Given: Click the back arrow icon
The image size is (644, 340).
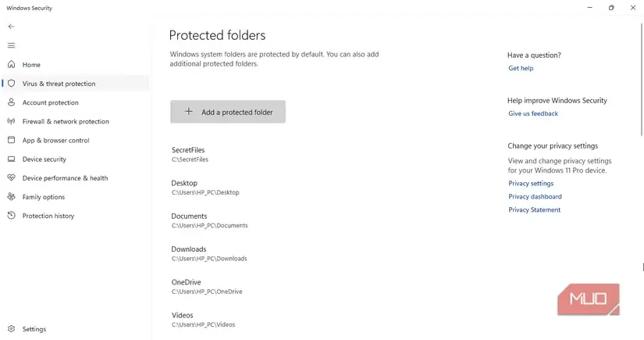Looking at the screenshot, I should 11,27.
